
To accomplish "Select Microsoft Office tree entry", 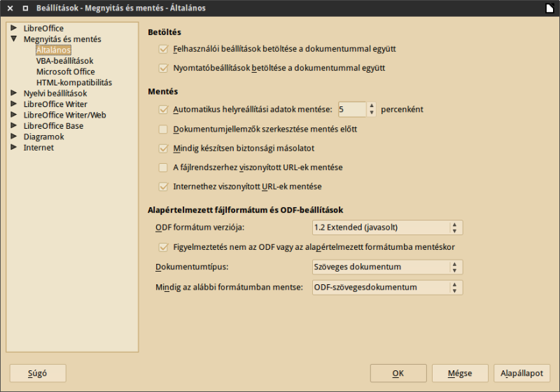I will (65, 71).
